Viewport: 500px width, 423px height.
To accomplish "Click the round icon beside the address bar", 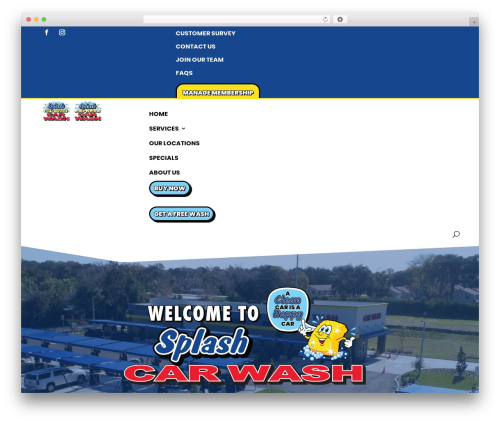I will tap(340, 19).
